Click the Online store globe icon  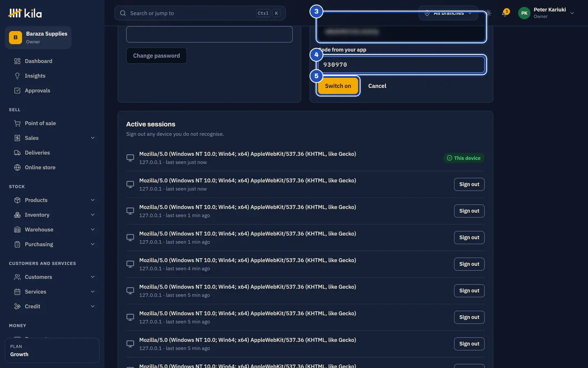(17, 167)
